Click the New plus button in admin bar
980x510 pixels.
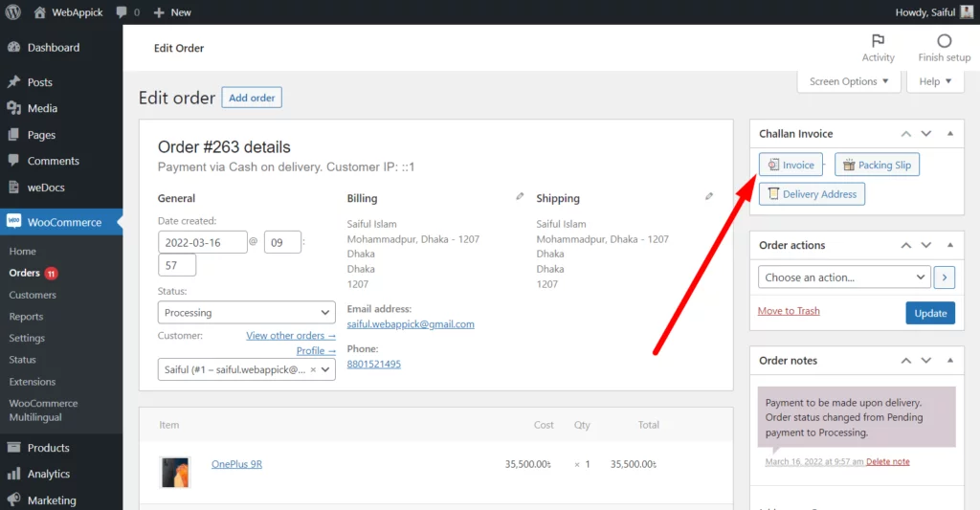tap(172, 11)
